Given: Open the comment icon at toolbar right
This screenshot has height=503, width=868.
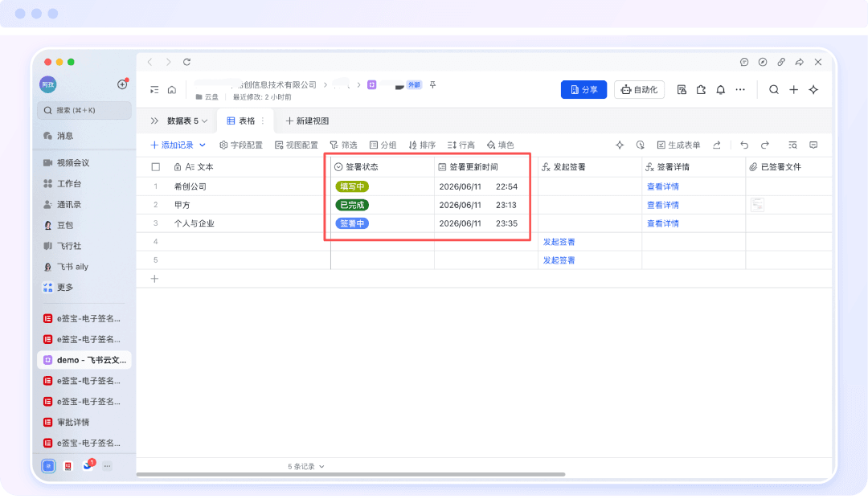Looking at the screenshot, I should coord(813,145).
